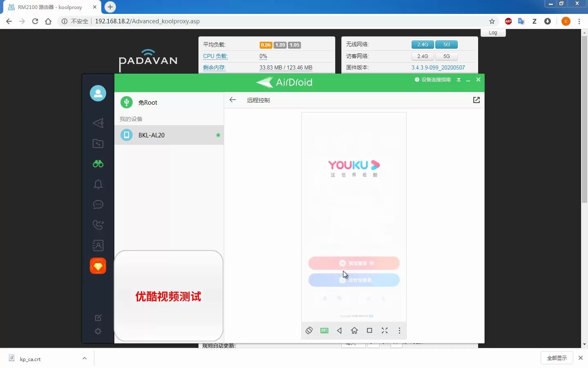The height and width of the screenshot is (368, 588).
Task: Tap the phone Back triangle button
Action: (x=339, y=330)
